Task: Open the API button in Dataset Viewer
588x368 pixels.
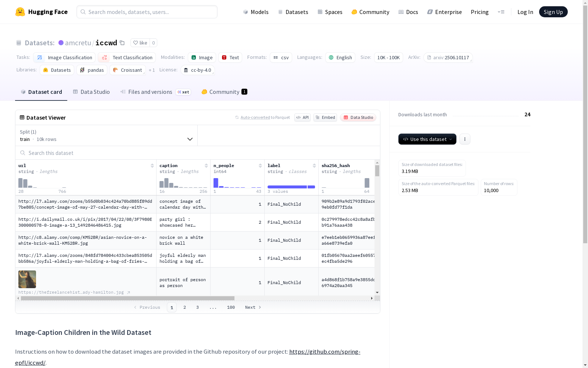Action: pyautogui.click(x=302, y=117)
